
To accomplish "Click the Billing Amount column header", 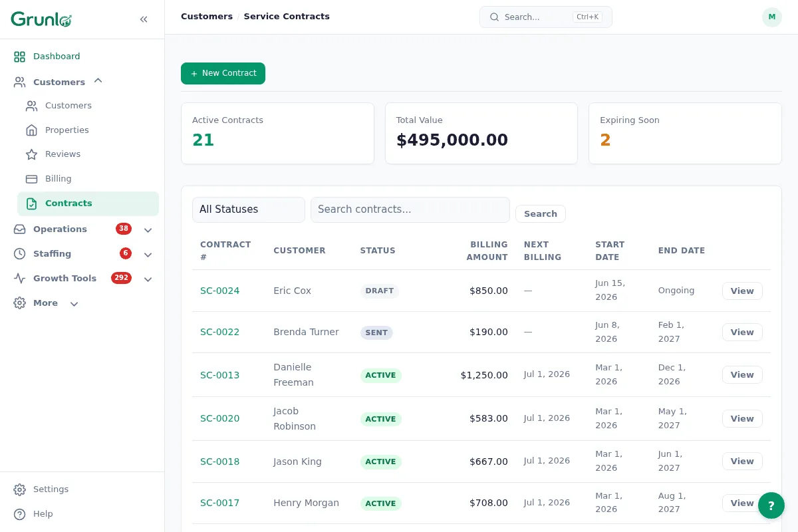I will 487,251.
